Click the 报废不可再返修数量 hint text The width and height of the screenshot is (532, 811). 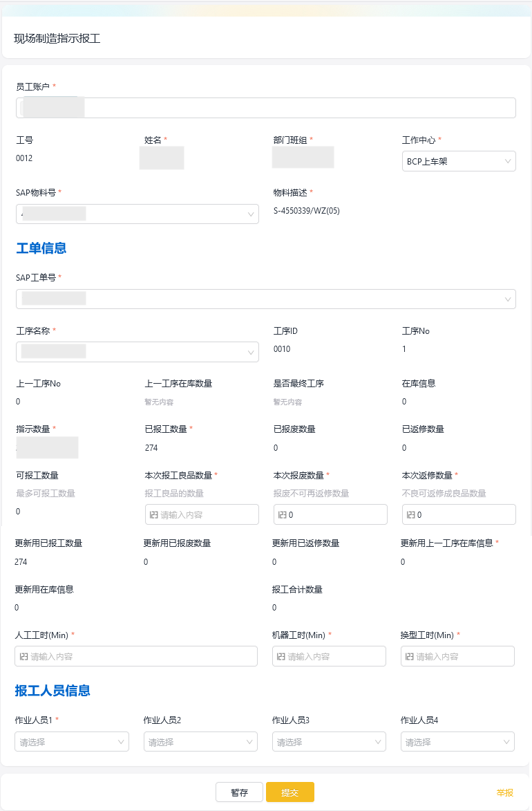[x=311, y=494]
